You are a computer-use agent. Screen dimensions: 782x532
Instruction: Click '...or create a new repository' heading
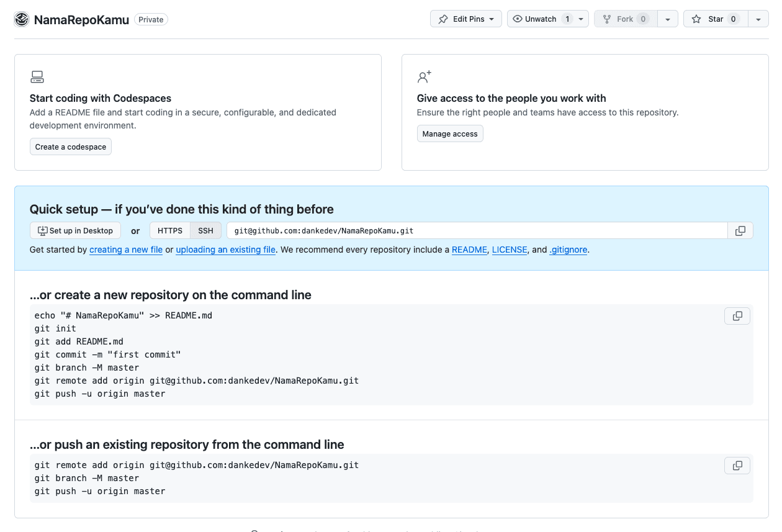click(171, 295)
